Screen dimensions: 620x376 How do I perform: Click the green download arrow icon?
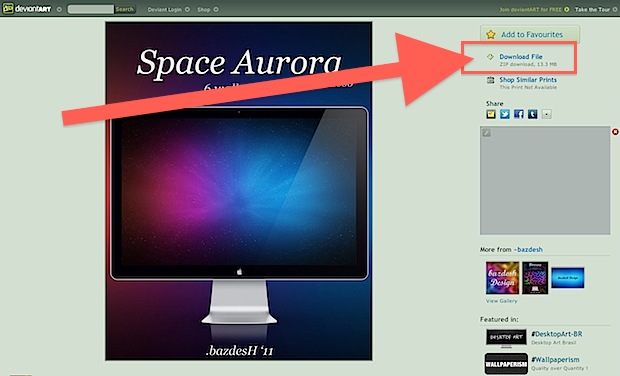(490, 57)
